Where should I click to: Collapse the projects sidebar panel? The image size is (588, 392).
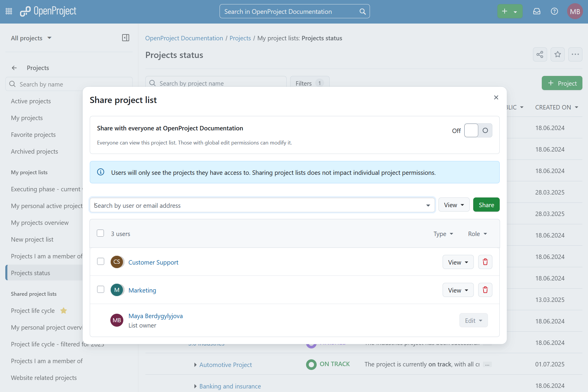[x=125, y=38]
